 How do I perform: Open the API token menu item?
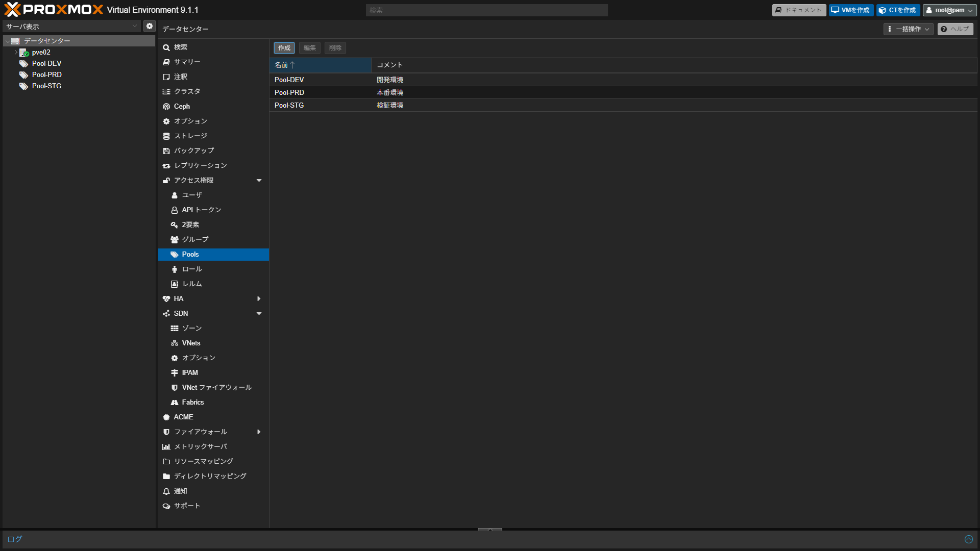click(x=201, y=210)
